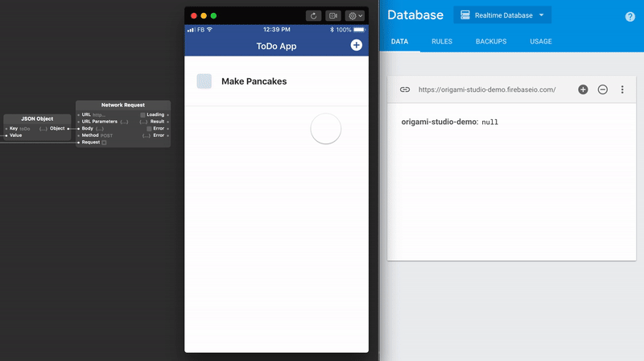Screen dimensions: 644x361
Task: Click the Network Request patch title
Action: point(123,105)
